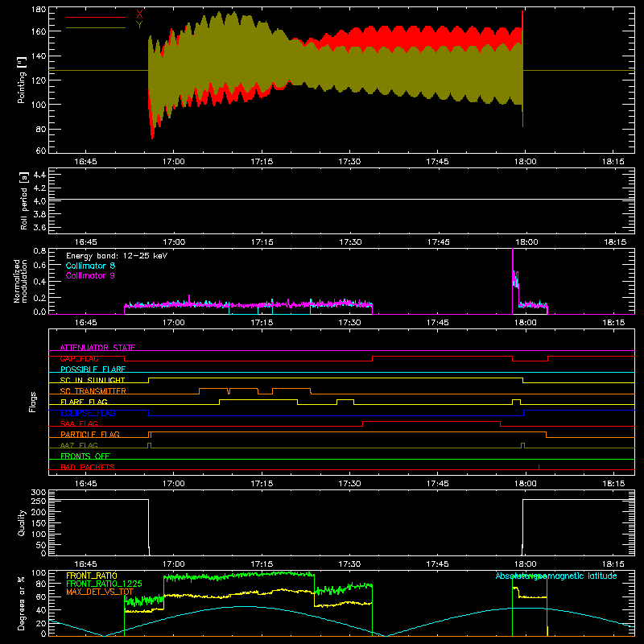Image resolution: width=644 pixels, height=644 pixels.
Task: Click '17:15' time label under Pointing panel
Action: click(x=262, y=162)
